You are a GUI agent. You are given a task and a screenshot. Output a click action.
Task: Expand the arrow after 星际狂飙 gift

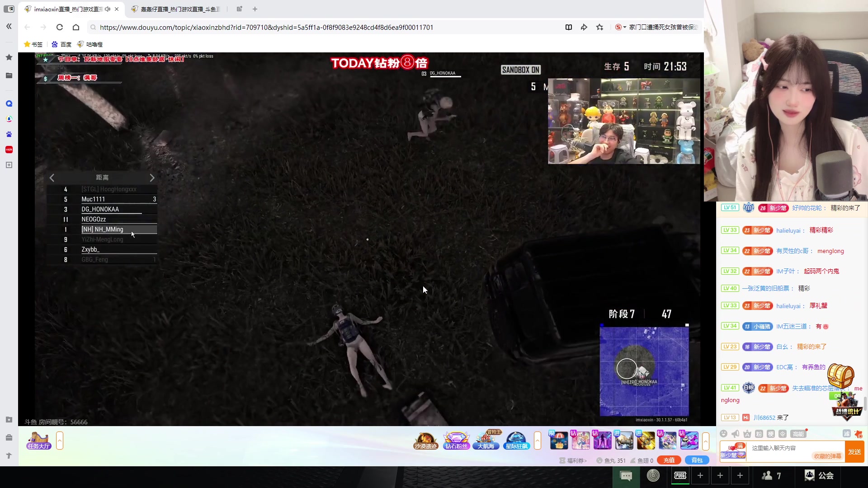point(538,441)
